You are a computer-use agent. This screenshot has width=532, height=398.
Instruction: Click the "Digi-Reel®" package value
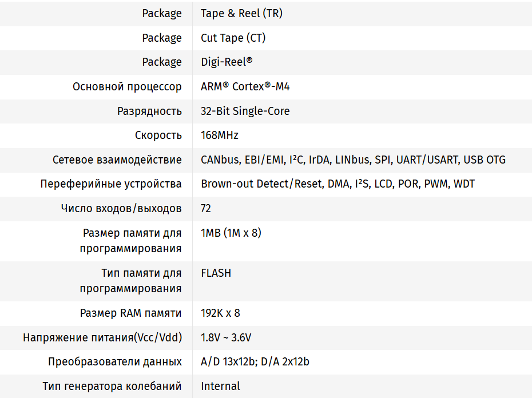(x=227, y=62)
